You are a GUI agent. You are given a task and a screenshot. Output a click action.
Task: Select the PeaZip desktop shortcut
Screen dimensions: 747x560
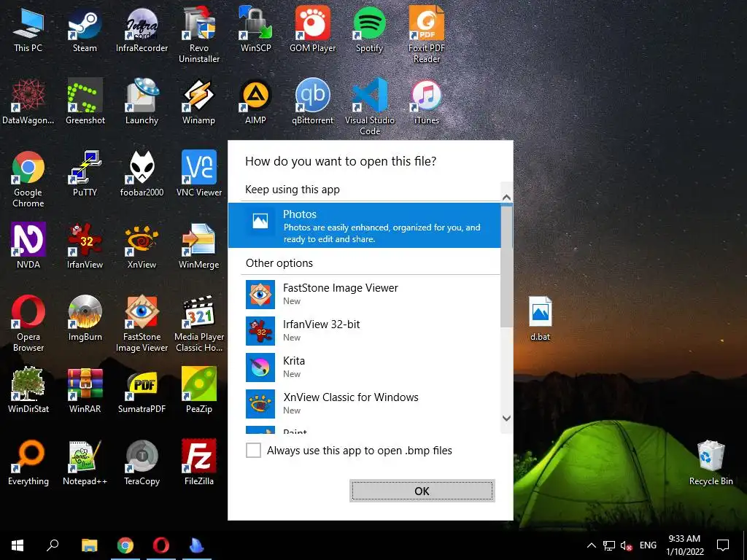[x=199, y=391]
